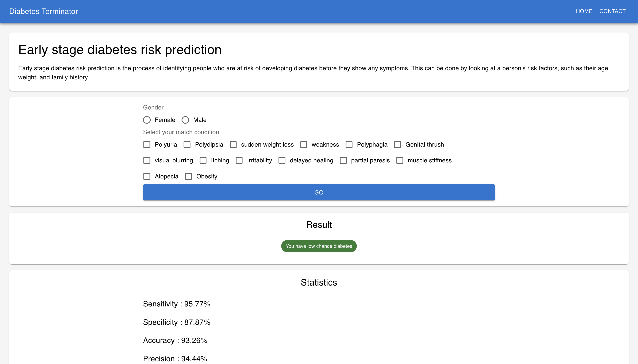This screenshot has width=638, height=364.
Task: Mark the weakness checkbox
Action: click(304, 145)
